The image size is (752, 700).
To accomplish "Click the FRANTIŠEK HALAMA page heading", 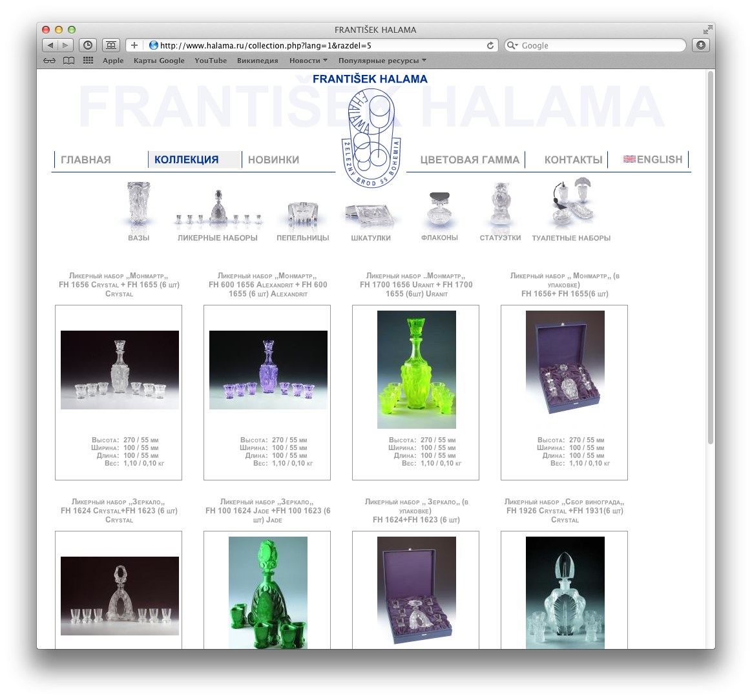I will [370, 79].
